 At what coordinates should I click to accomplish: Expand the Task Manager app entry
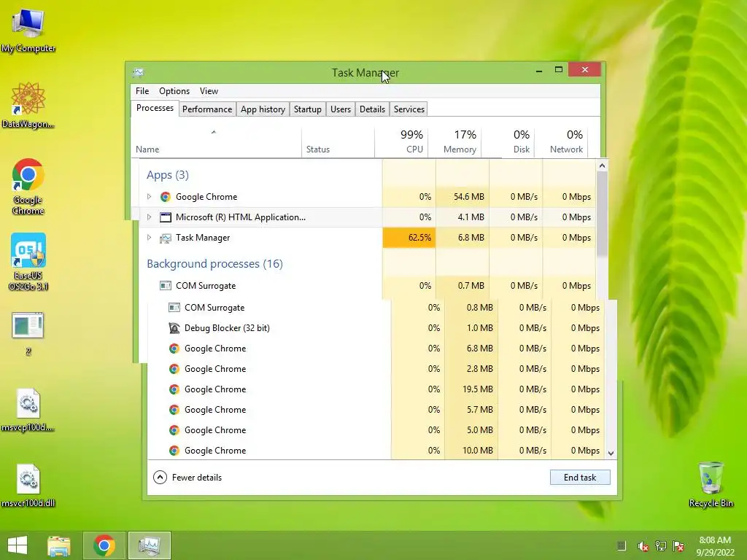click(x=149, y=238)
